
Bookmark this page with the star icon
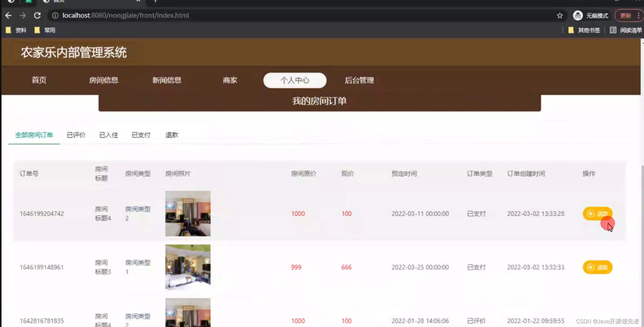tap(560, 15)
